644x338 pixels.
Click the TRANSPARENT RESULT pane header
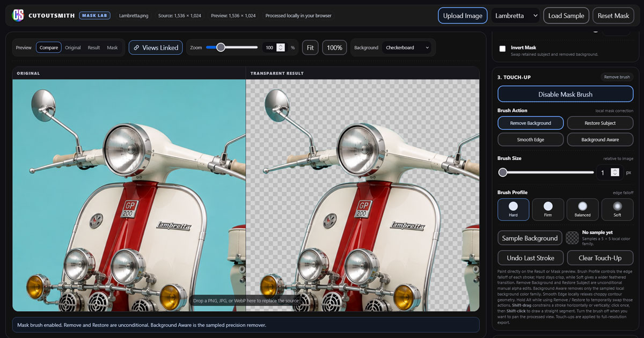(x=277, y=73)
